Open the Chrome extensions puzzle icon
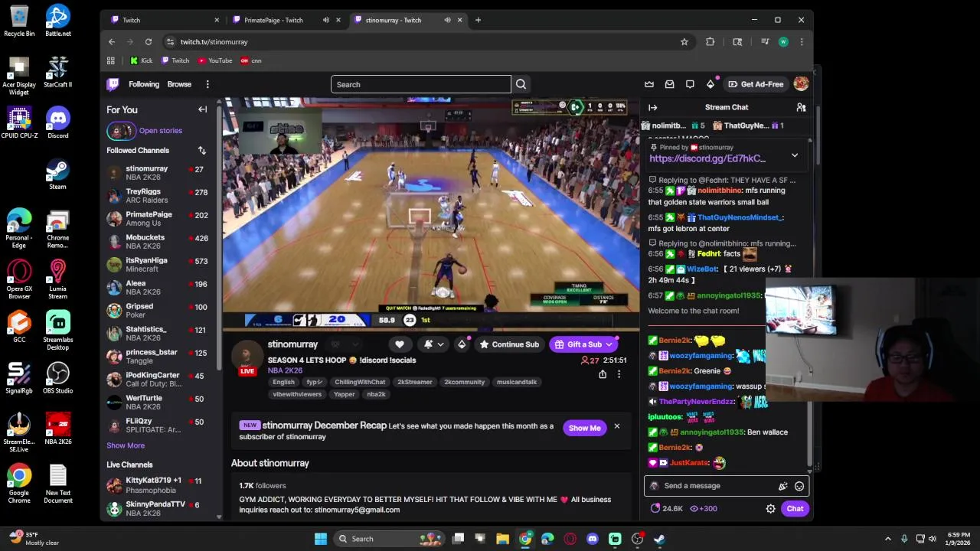Screen dimensions: 980x551 (710, 42)
